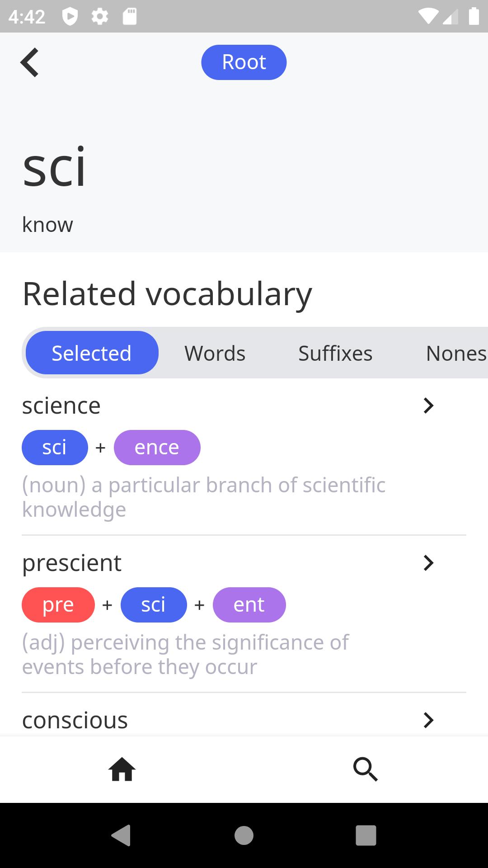Switch to the Suffixes tab
The height and width of the screenshot is (868, 488).
pos(335,353)
